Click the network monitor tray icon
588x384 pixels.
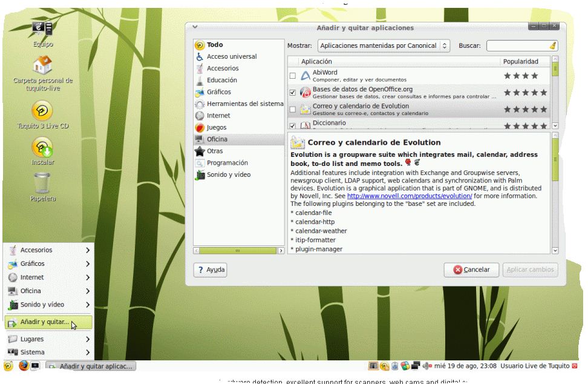pos(416,366)
